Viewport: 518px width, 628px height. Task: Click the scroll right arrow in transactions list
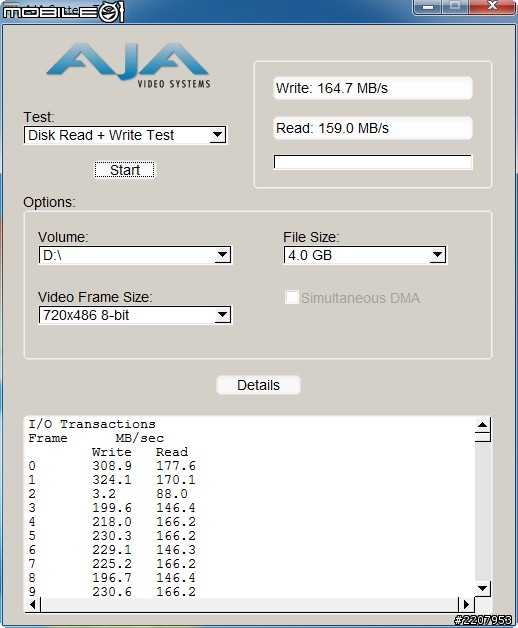[466, 604]
